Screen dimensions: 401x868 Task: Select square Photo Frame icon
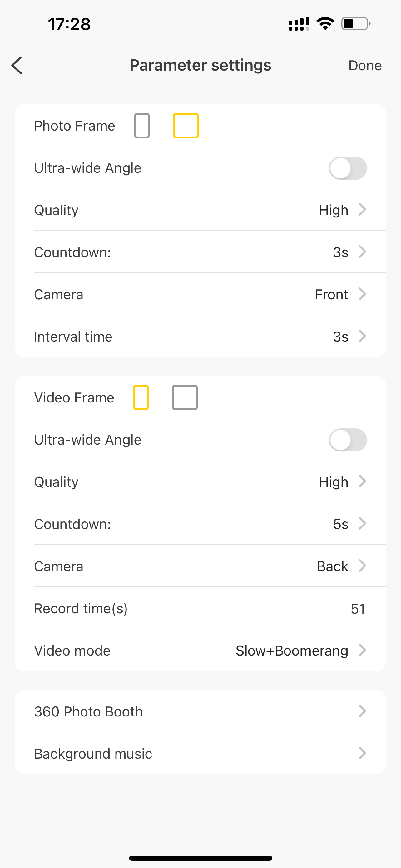tap(186, 126)
